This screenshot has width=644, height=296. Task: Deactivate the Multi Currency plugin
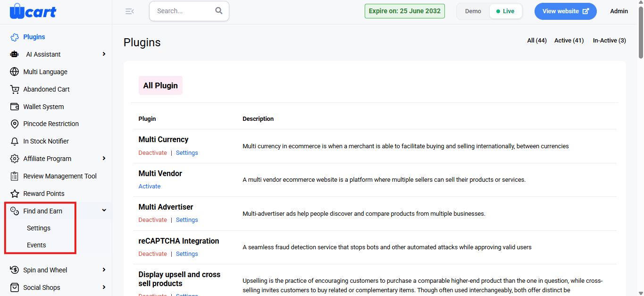[152, 153]
